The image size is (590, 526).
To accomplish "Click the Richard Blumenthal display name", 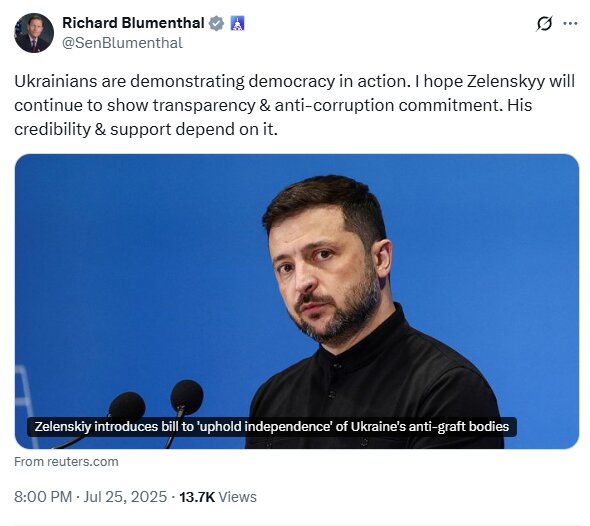I will (133, 23).
